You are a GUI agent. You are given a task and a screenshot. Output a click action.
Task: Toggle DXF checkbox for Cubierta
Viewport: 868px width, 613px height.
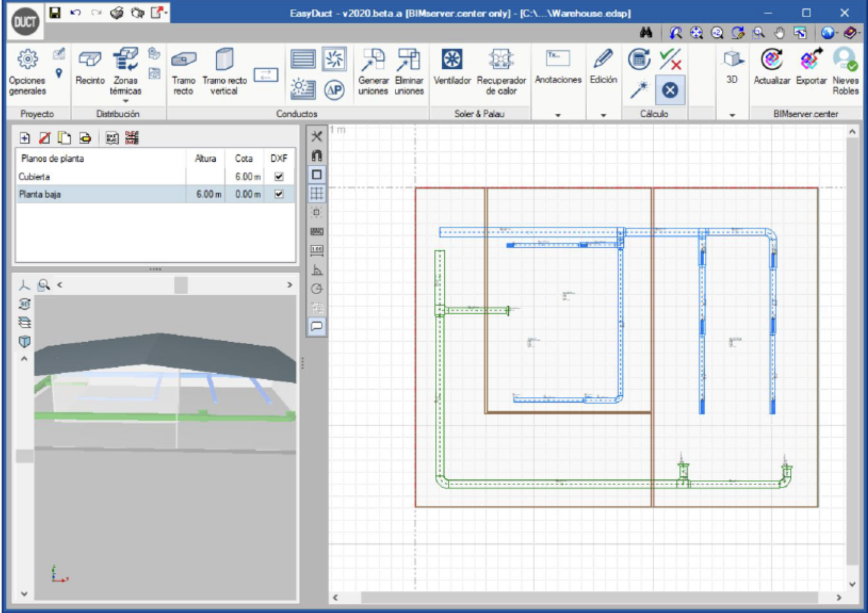point(279,176)
